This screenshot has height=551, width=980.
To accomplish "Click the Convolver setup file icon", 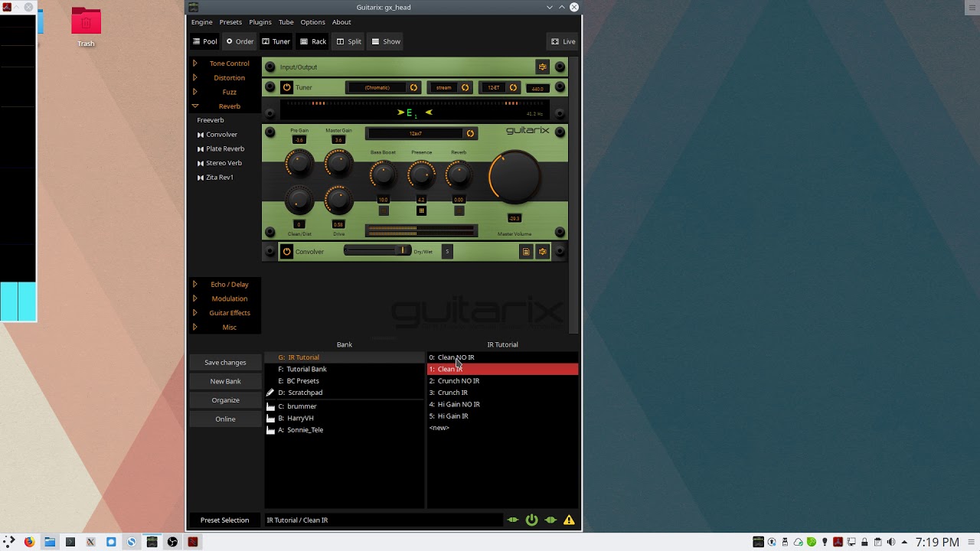I will (526, 251).
